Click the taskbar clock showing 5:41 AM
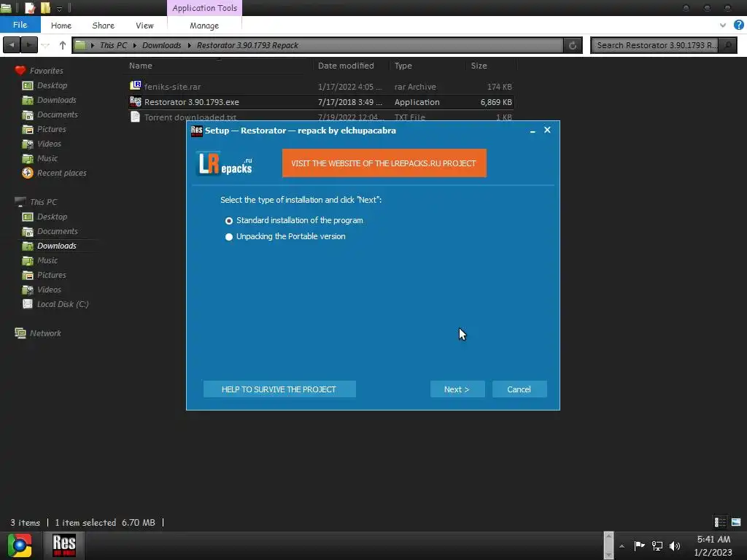The width and height of the screenshot is (747, 560). tap(713, 545)
